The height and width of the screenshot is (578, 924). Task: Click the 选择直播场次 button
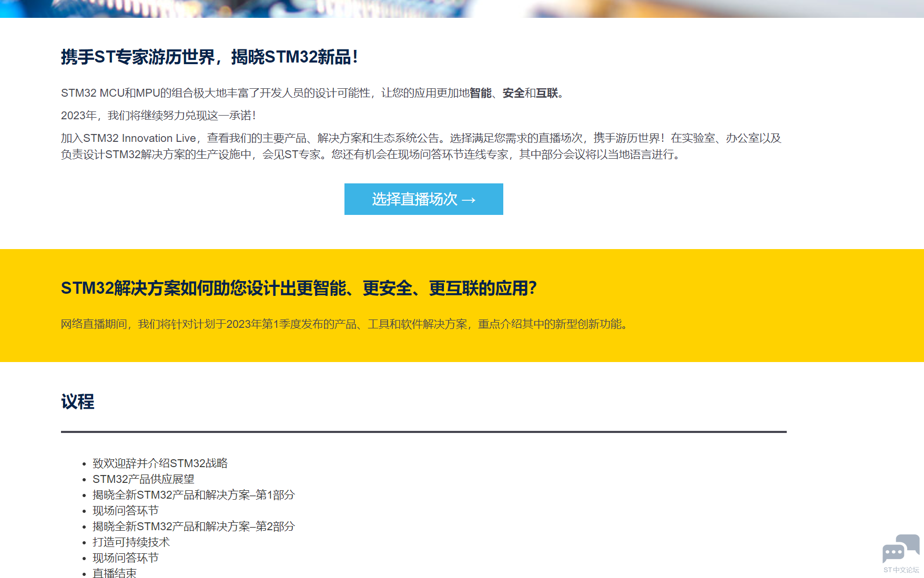[423, 199]
